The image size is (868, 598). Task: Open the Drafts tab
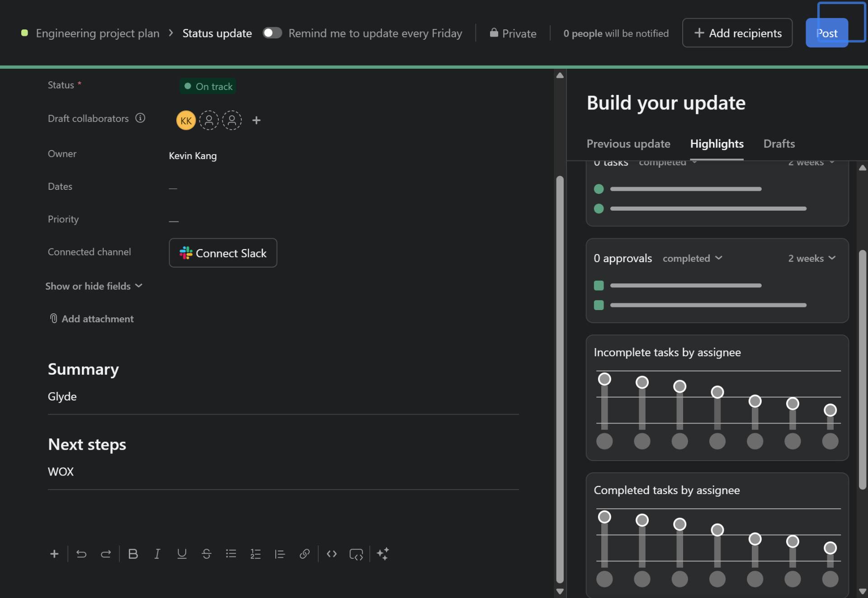[x=779, y=144]
